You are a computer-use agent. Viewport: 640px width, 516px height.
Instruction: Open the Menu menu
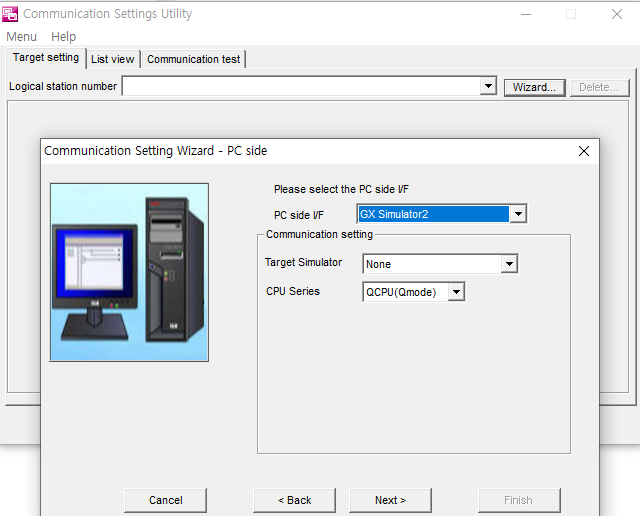coord(22,37)
